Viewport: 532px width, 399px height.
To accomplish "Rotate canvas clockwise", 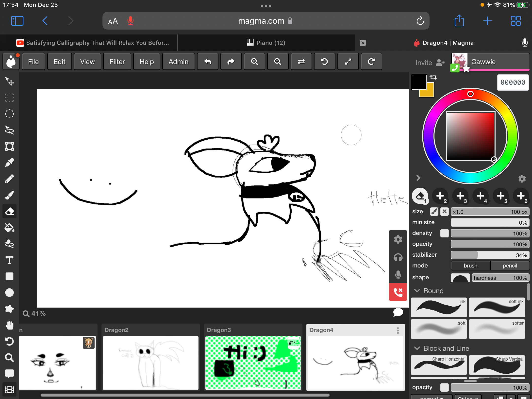I will point(371,62).
